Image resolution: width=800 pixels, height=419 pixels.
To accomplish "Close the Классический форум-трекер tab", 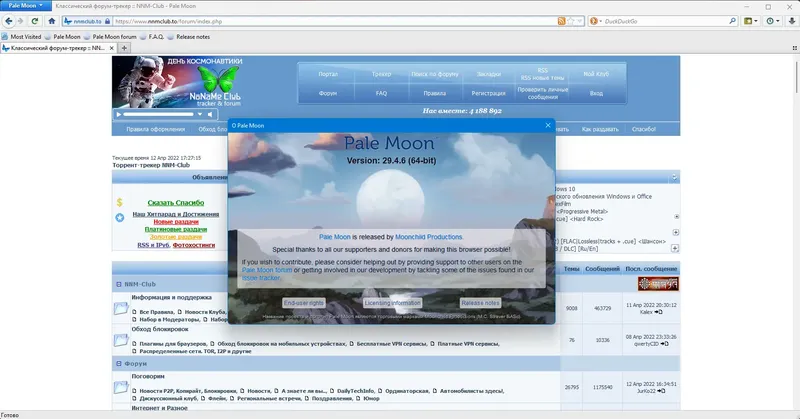I will click(112, 48).
